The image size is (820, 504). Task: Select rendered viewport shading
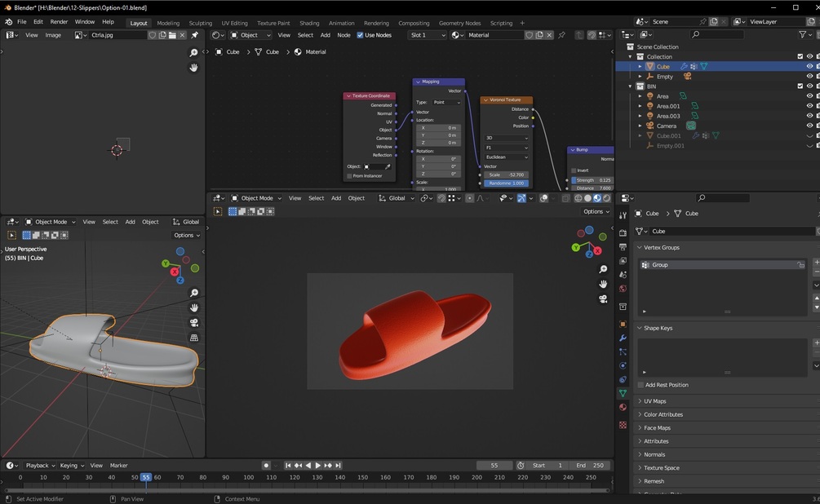click(606, 198)
